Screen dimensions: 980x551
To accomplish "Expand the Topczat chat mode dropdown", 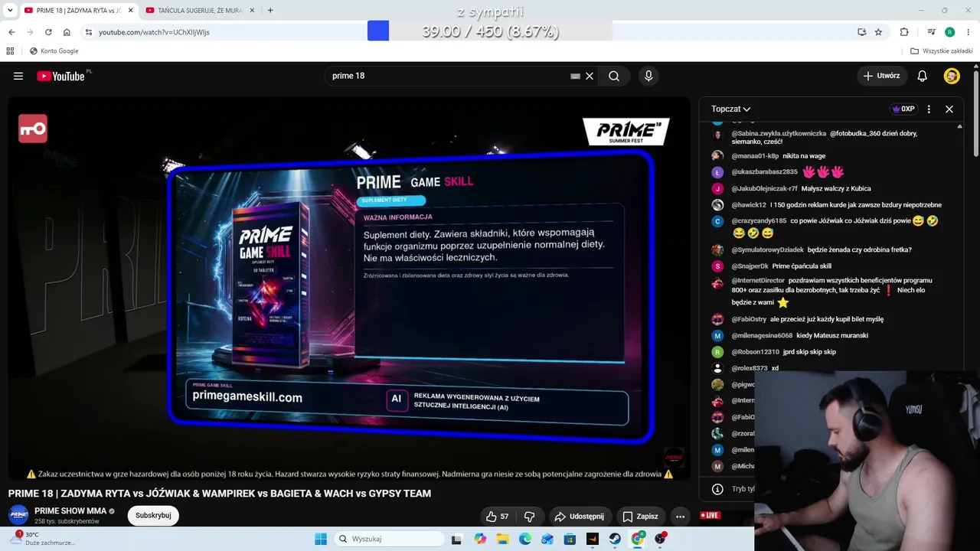I will coord(730,109).
